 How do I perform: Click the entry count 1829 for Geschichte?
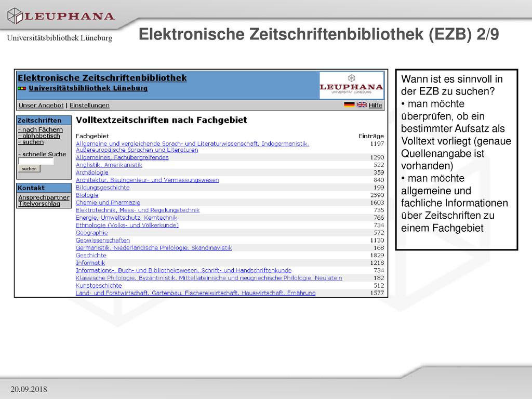(377, 255)
